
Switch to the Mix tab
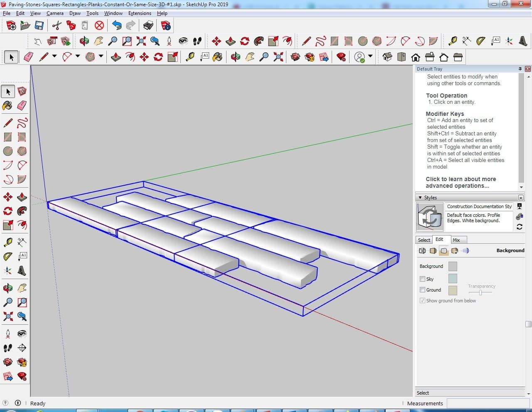[x=456, y=240]
